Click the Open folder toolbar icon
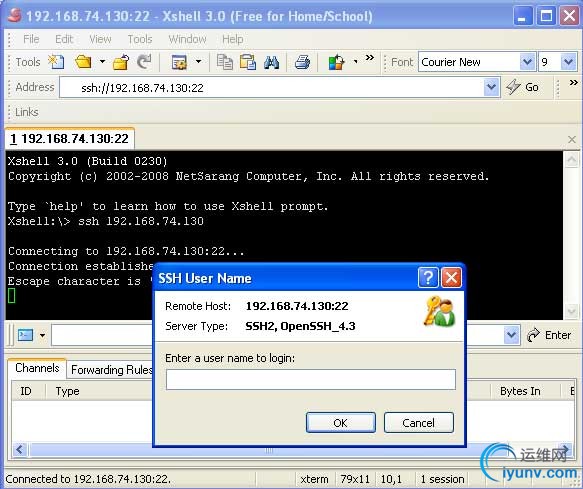 pos(83,62)
